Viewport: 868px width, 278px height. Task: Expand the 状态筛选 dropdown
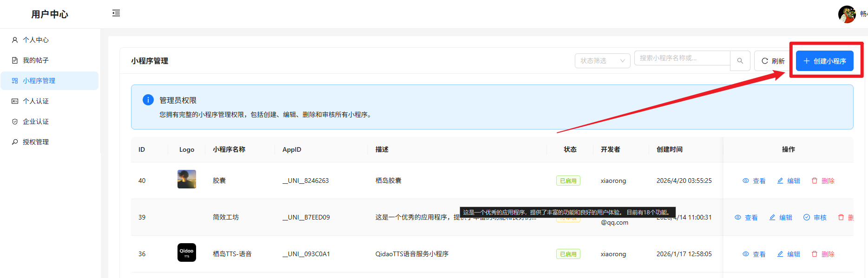[602, 61]
